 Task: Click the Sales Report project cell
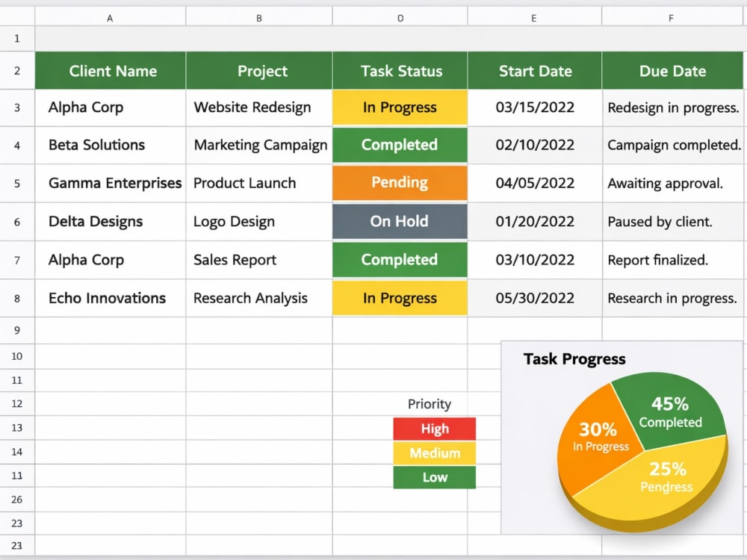[x=259, y=260]
